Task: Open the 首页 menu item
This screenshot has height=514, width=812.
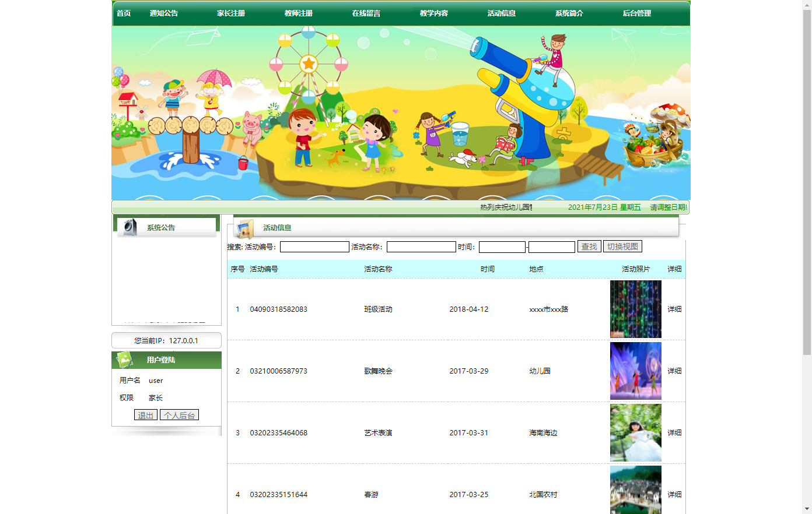Action: coord(123,13)
